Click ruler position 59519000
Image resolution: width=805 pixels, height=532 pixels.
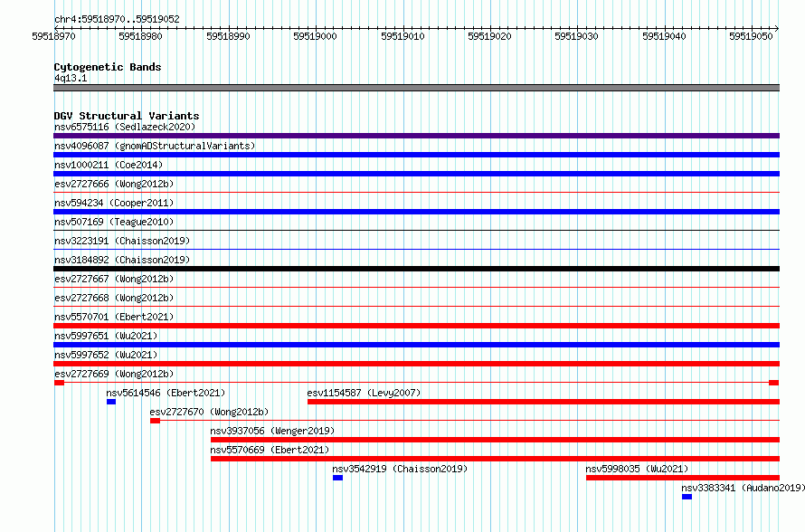(316, 36)
